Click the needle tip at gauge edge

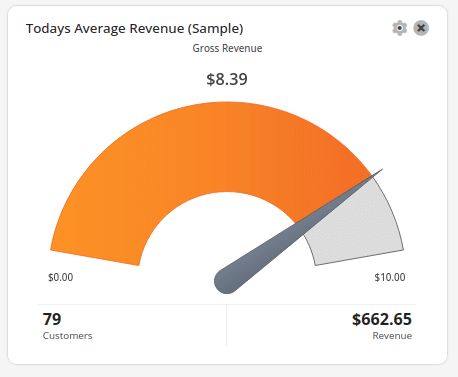[379, 171]
